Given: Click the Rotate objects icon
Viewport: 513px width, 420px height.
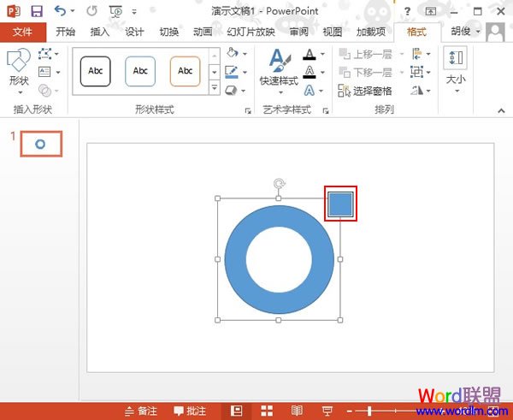Looking at the screenshot, I should tap(417, 90).
